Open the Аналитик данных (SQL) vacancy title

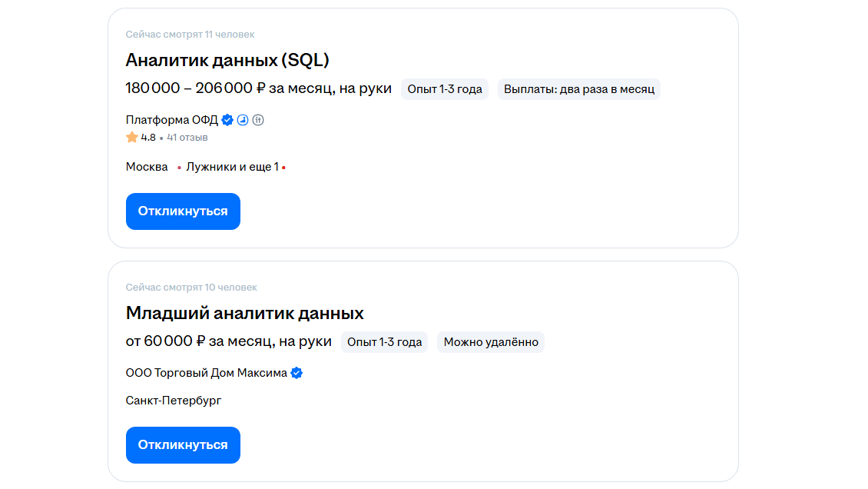[x=227, y=60]
